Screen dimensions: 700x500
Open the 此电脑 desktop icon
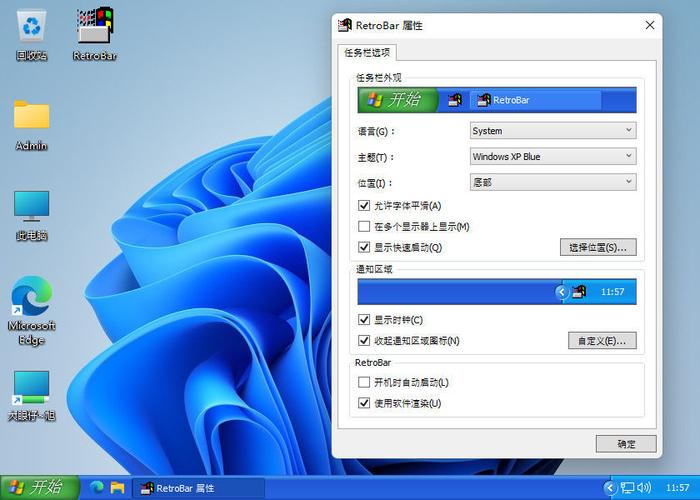pyautogui.click(x=31, y=216)
